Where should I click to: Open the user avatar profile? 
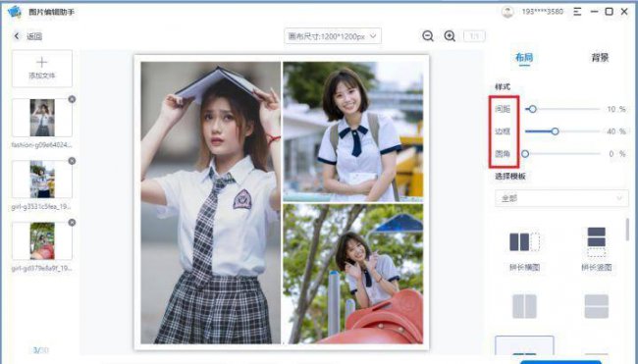(507, 12)
